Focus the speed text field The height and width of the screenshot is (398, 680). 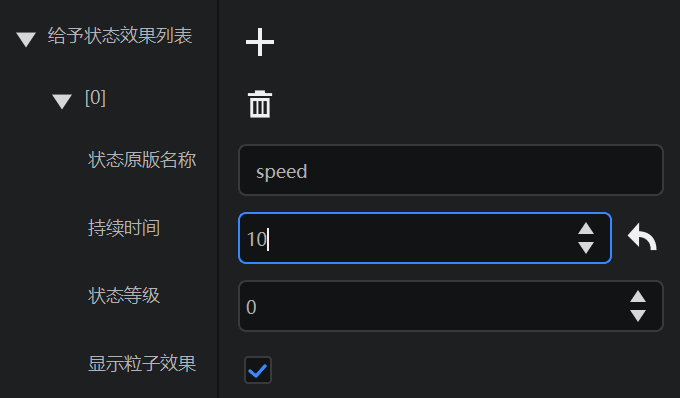click(x=451, y=170)
